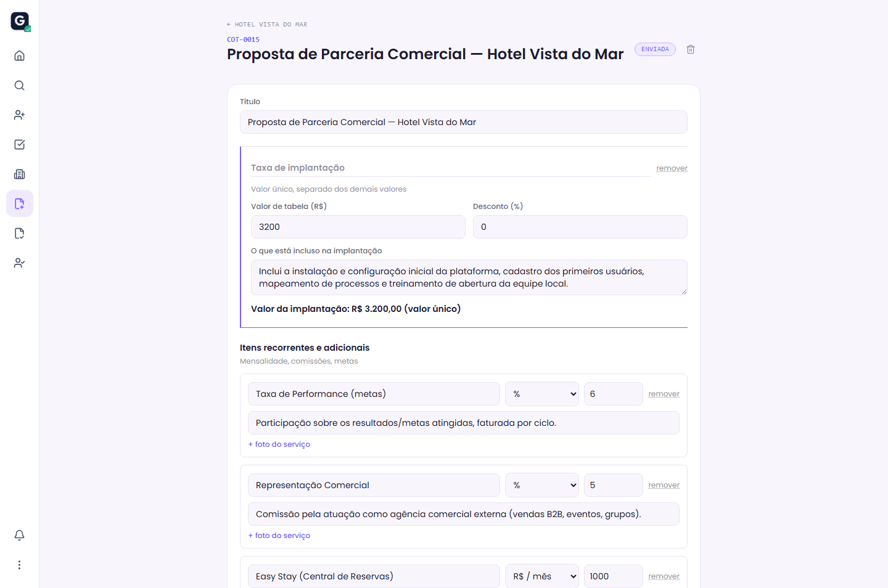Open the tasks checkbox icon in sidebar
The image size is (888, 588).
(x=20, y=144)
